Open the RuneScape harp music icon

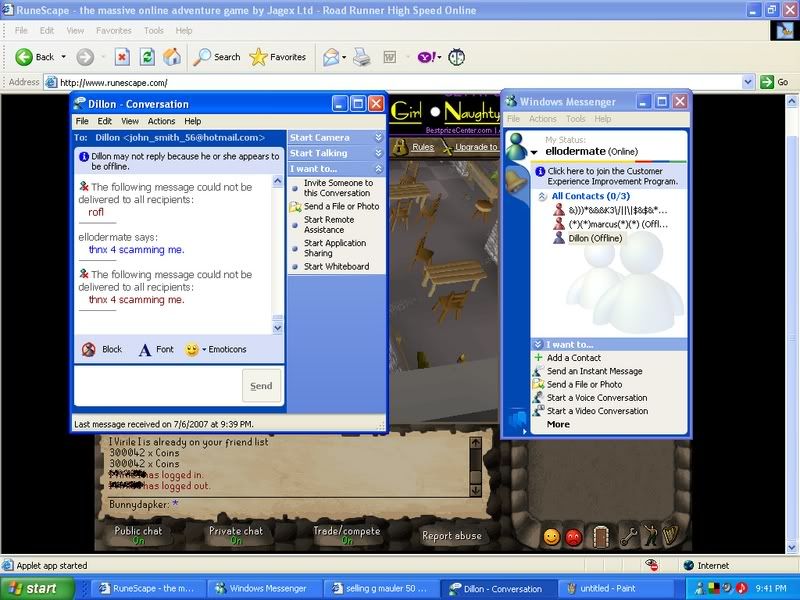[x=670, y=536]
